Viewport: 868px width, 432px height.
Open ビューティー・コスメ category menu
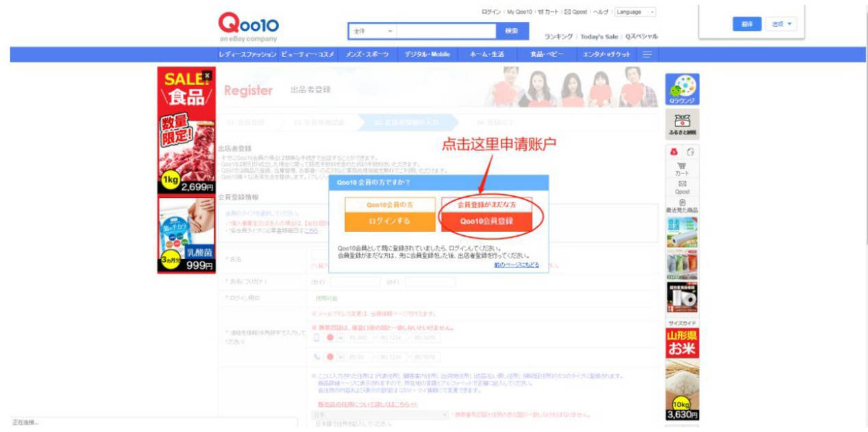coord(308,54)
